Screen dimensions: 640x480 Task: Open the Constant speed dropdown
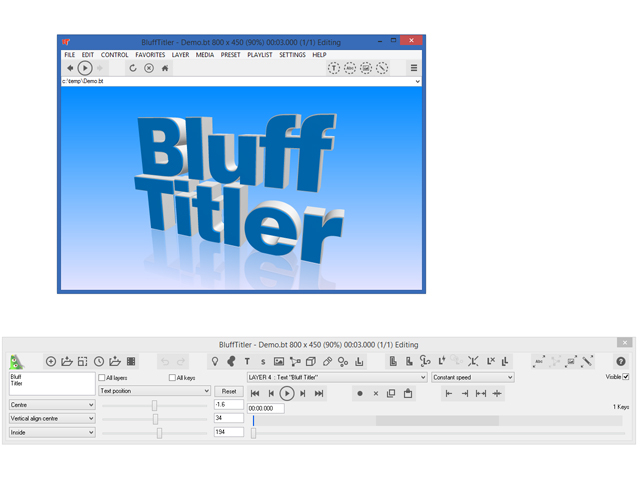473,378
